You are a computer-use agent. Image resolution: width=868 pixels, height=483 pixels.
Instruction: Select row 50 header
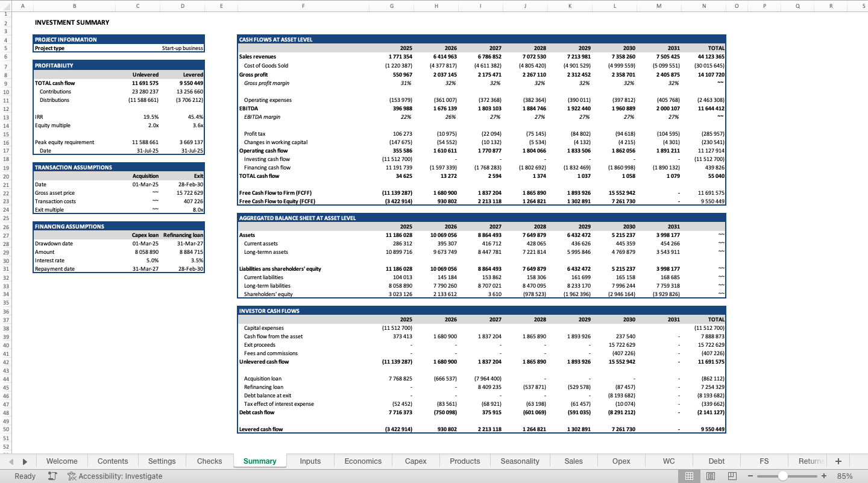[x=5, y=429]
